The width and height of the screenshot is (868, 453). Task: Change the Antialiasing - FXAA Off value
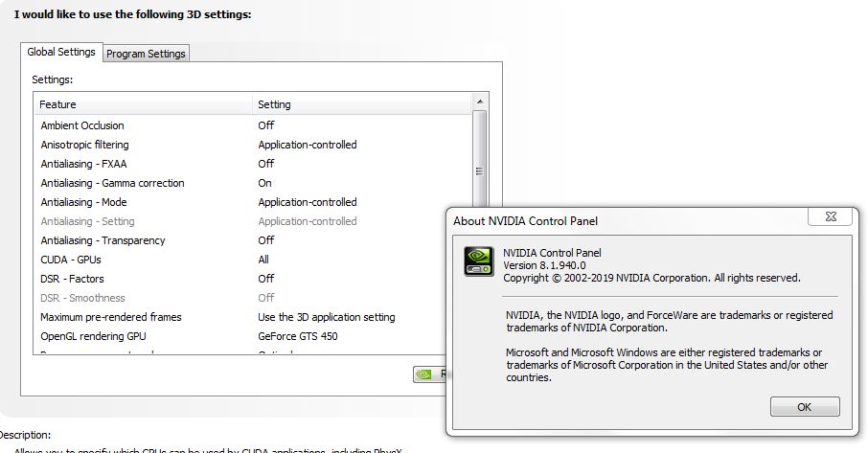tap(265, 164)
